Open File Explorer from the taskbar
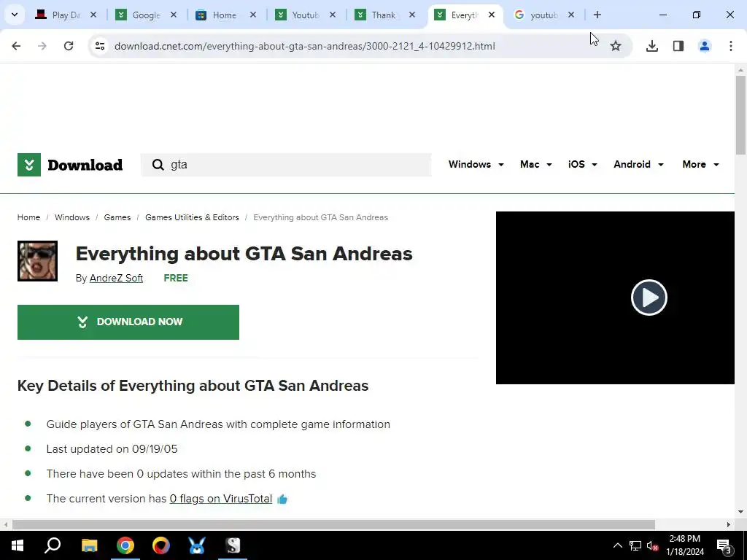Screen dimensions: 747x560 tap(89, 545)
